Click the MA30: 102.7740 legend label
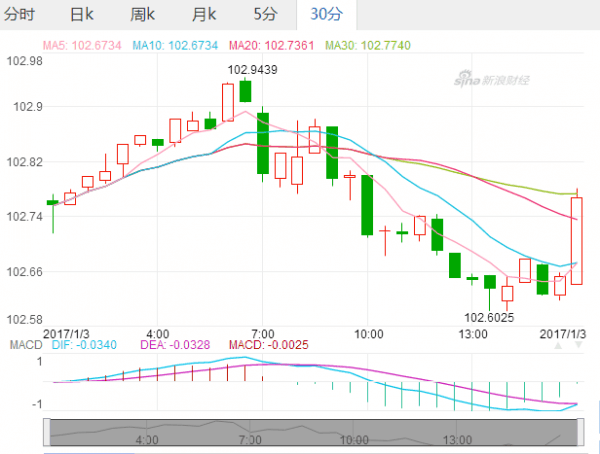 (368, 46)
